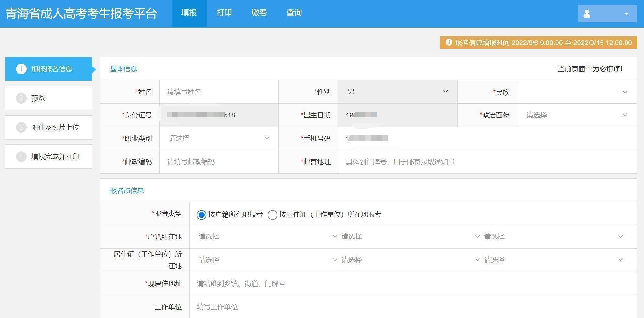Open the 查询 tab in top navigation
Image resolution: width=644 pixels, height=318 pixels.
click(294, 13)
